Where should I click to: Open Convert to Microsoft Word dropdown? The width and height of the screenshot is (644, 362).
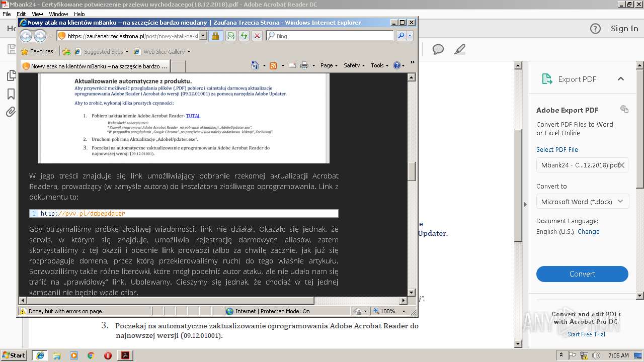coord(582,202)
